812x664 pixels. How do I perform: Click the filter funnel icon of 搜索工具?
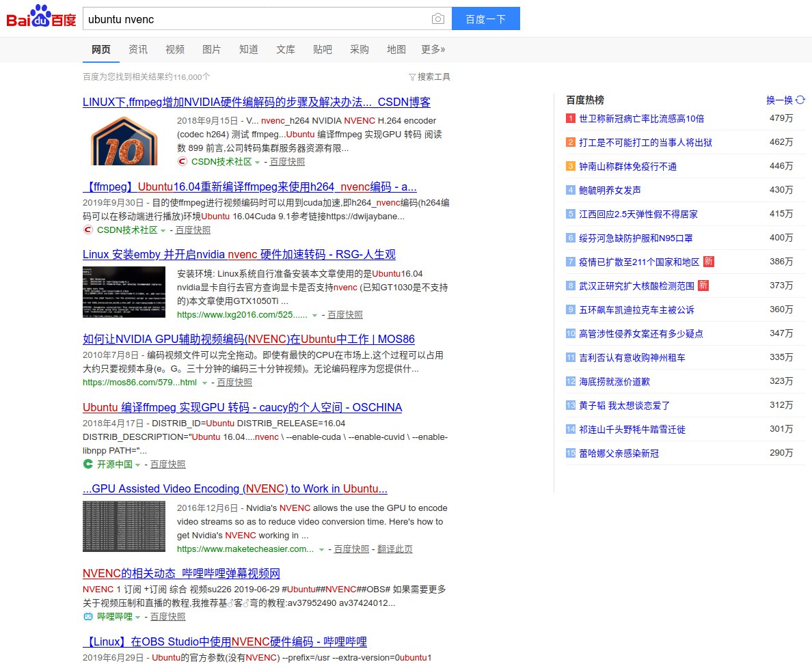coord(412,77)
